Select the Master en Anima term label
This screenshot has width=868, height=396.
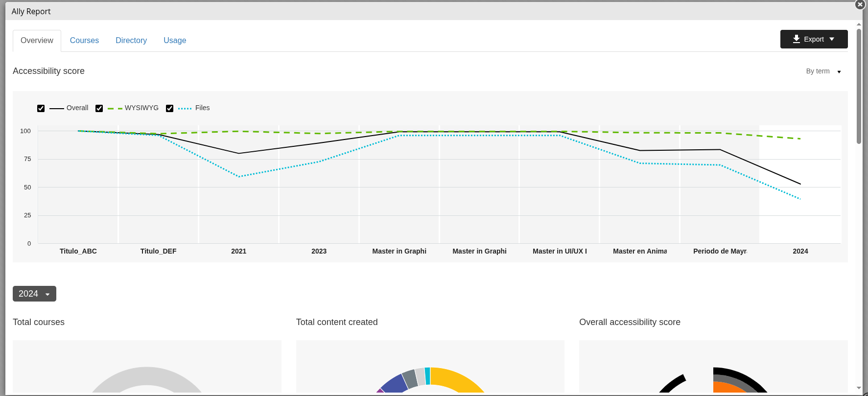(640, 251)
